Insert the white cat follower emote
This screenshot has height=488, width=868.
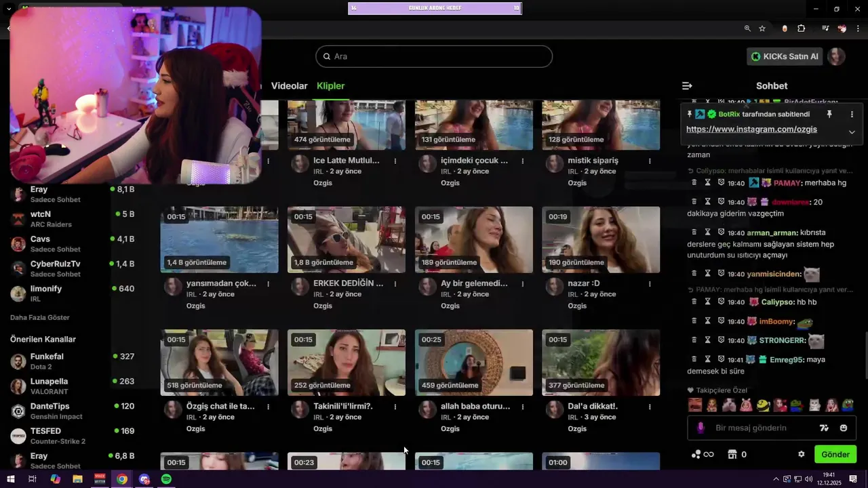(814, 405)
